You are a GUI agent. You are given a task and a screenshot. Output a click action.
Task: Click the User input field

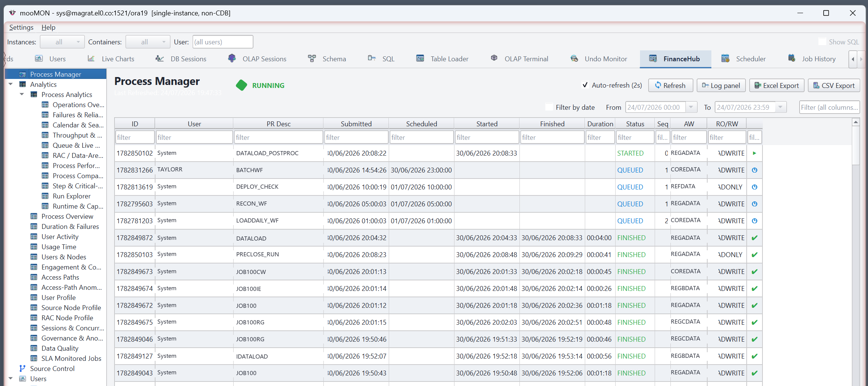click(x=223, y=42)
